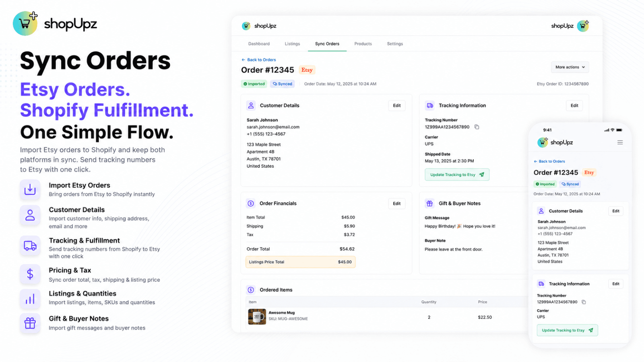644x362 pixels.
Task: Click the shopUpz cart logo at top left
Action: [25, 23]
